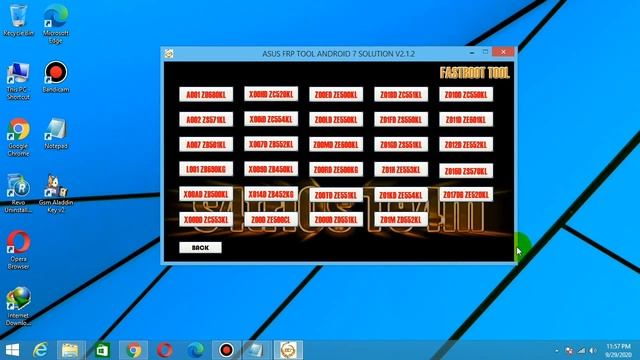Viewport: 640px width, 360px height.
Task: Select the X009D ZB450KL model button
Action: (271, 169)
